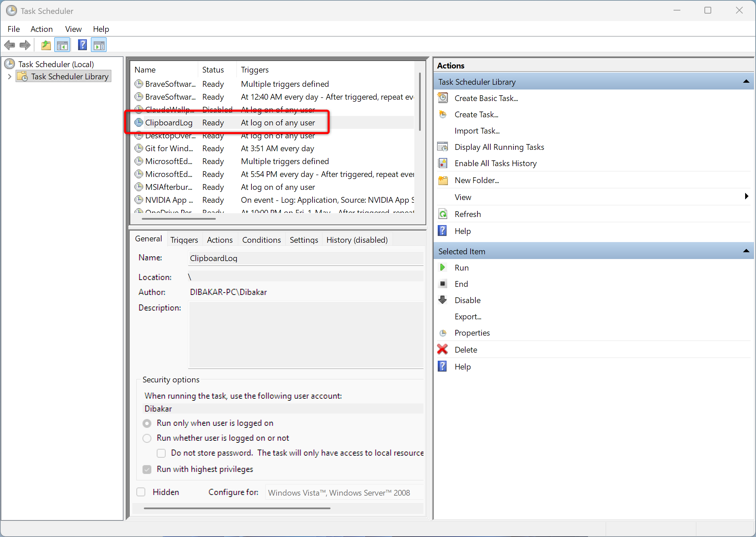Switch to the Triggers tab
756x537 pixels.
click(x=184, y=240)
